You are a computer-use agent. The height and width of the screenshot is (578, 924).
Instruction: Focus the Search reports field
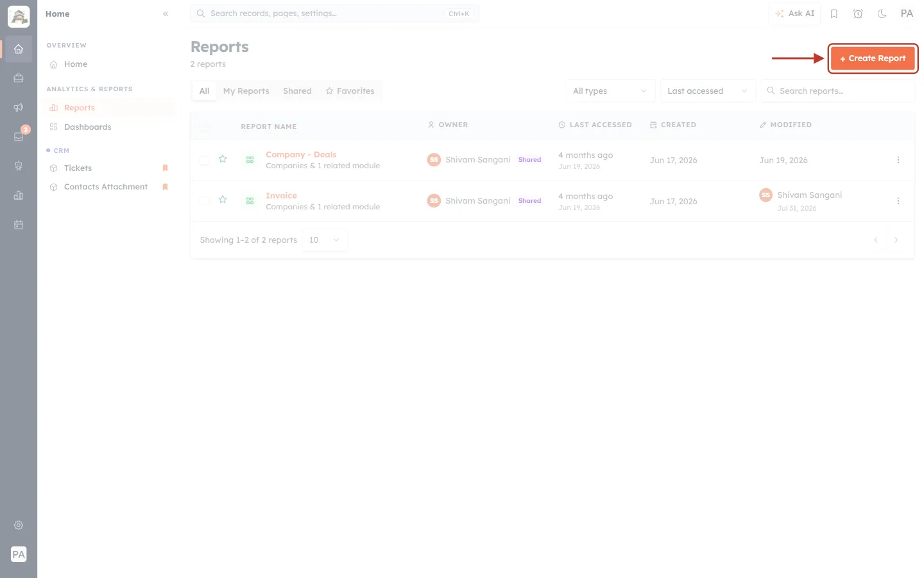pos(837,91)
